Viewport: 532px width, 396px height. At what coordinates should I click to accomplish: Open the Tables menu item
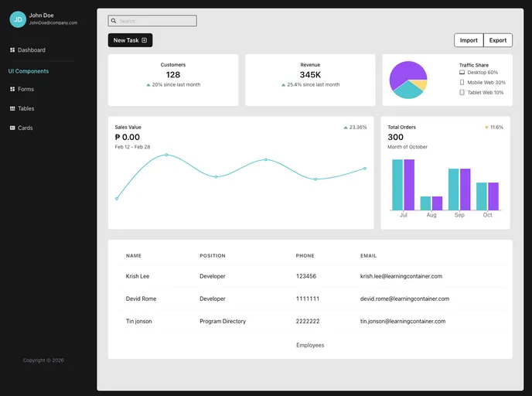[x=26, y=109]
